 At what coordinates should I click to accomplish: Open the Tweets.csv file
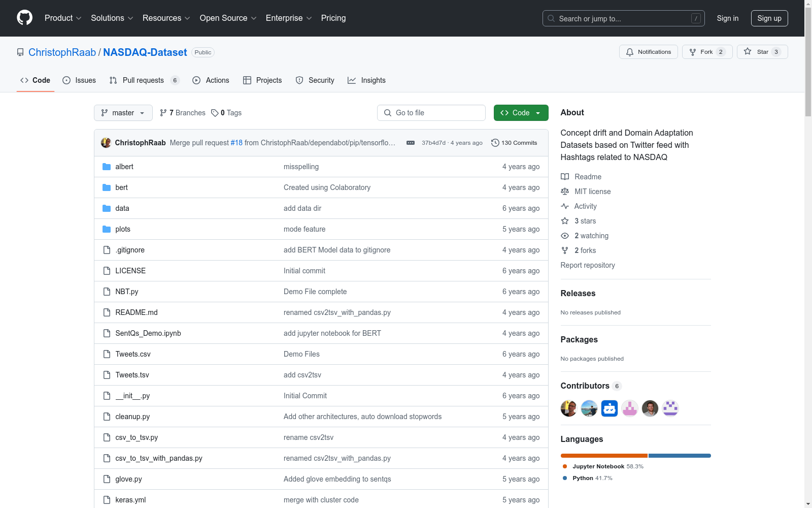tap(133, 354)
